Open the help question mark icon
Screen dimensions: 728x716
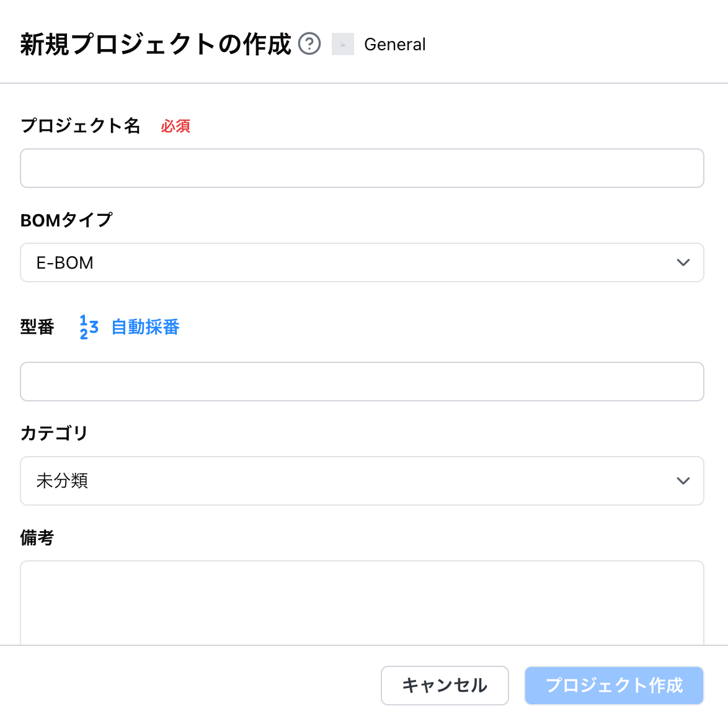coord(309,44)
